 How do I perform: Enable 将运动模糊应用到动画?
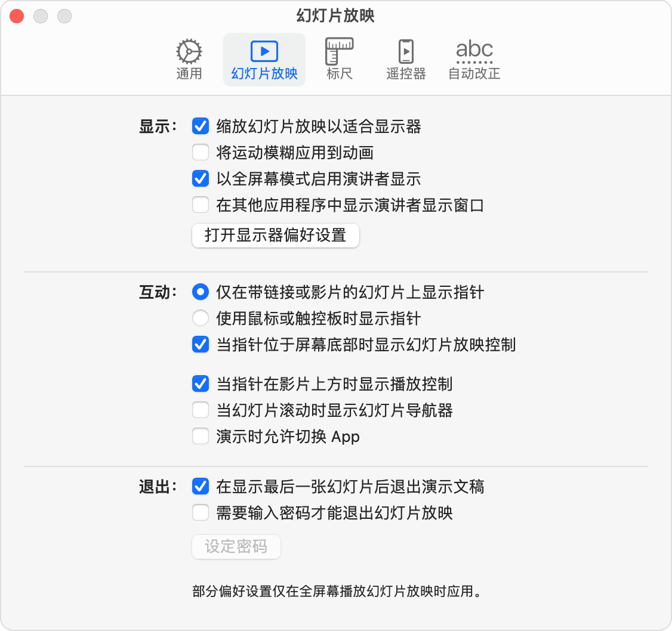tap(201, 153)
